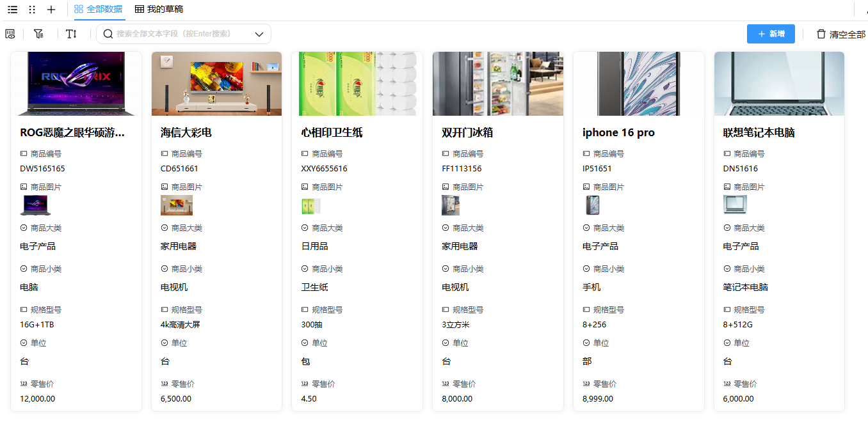
Task: Click the 心相印卫生纸 small product thumbnail
Action: pyautogui.click(x=310, y=206)
